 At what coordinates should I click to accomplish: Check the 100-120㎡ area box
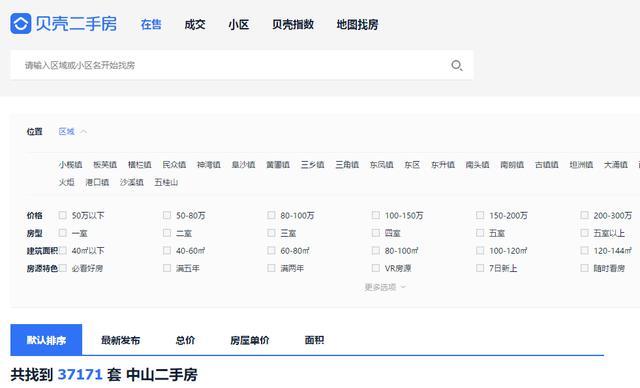480,251
